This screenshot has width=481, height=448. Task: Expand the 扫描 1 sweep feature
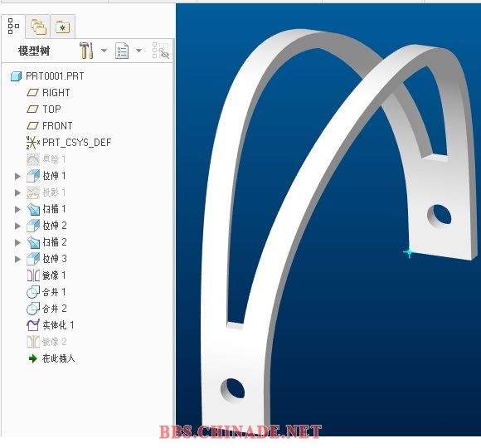click(17, 209)
